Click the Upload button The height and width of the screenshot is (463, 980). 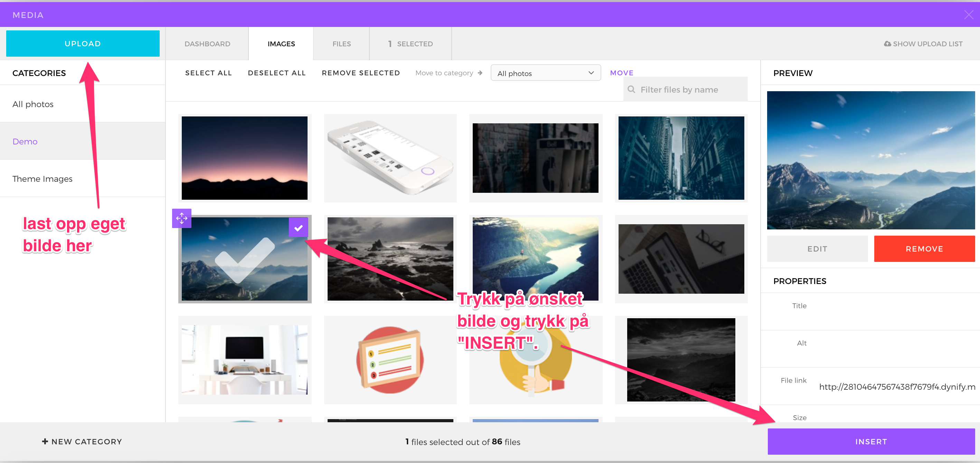pos(83,44)
